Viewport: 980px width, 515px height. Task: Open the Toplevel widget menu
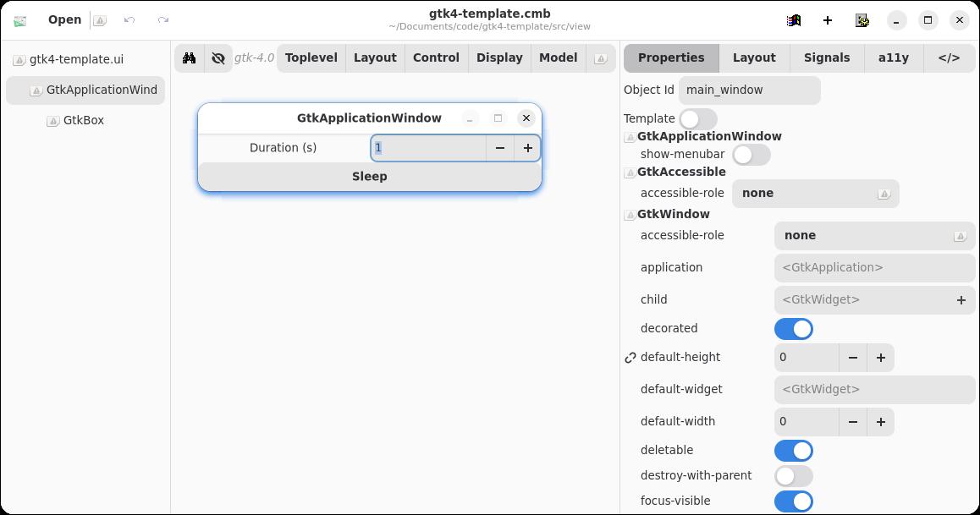[311, 58]
